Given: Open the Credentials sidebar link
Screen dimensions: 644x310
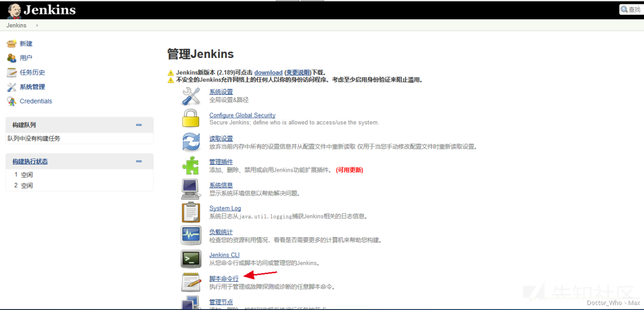Looking at the screenshot, I should (x=36, y=101).
